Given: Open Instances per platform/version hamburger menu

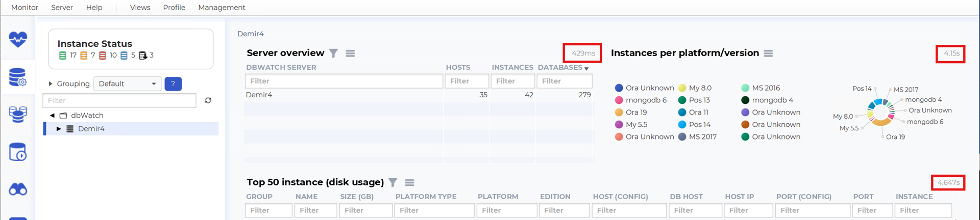Looking at the screenshot, I should pos(768,53).
